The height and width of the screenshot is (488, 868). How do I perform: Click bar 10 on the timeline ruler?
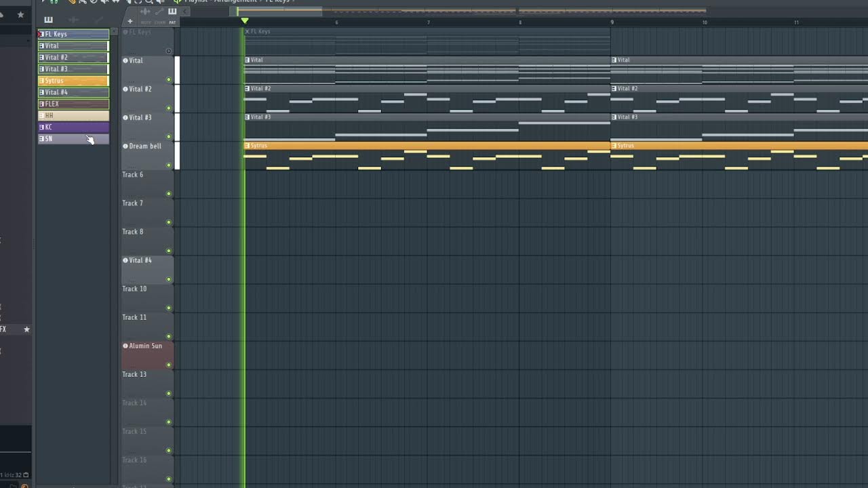tap(705, 22)
